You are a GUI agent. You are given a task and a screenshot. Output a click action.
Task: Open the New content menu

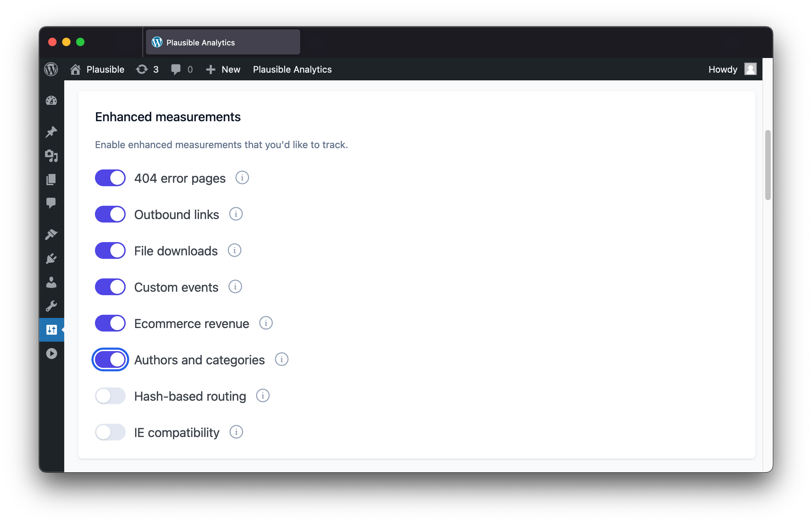[231, 70]
